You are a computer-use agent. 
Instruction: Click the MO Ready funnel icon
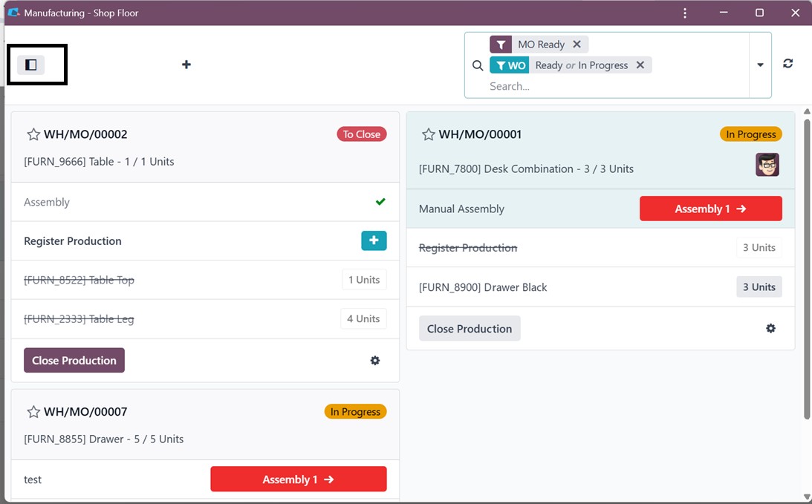tap(501, 45)
